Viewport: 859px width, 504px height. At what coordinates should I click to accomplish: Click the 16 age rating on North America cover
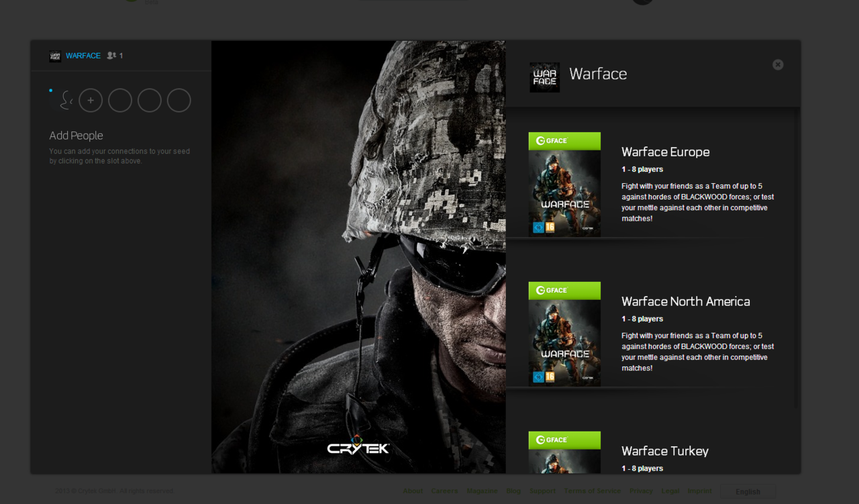[x=550, y=377]
